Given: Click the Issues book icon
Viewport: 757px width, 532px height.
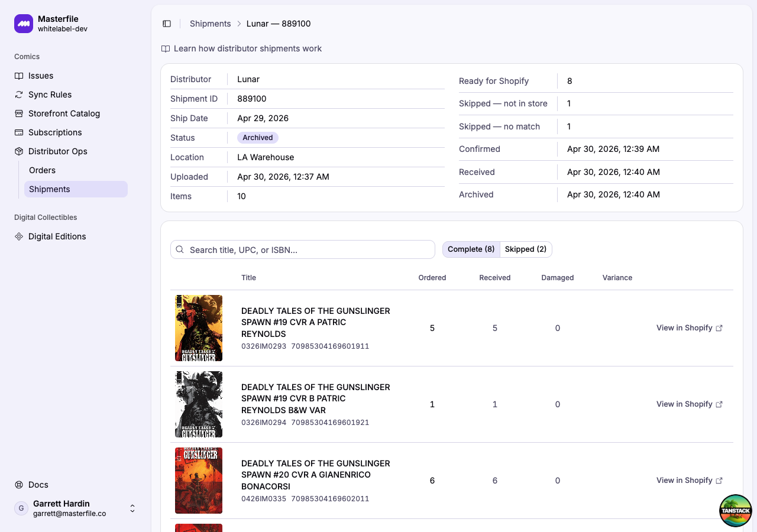Looking at the screenshot, I should (19, 76).
